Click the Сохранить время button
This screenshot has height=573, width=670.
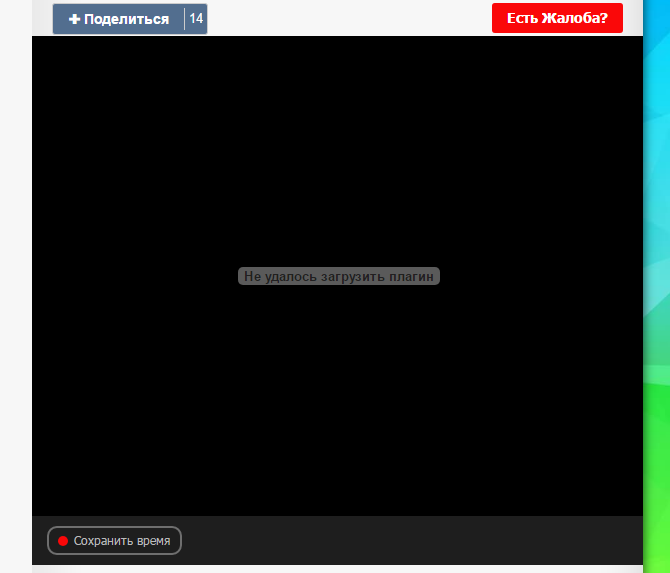tap(115, 541)
